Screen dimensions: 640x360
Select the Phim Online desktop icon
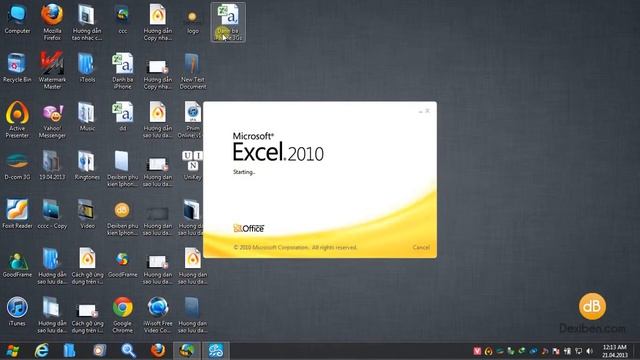(192, 120)
